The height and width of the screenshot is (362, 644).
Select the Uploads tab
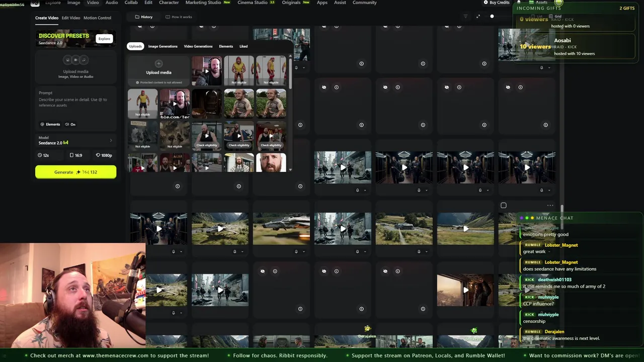click(x=135, y=46)
